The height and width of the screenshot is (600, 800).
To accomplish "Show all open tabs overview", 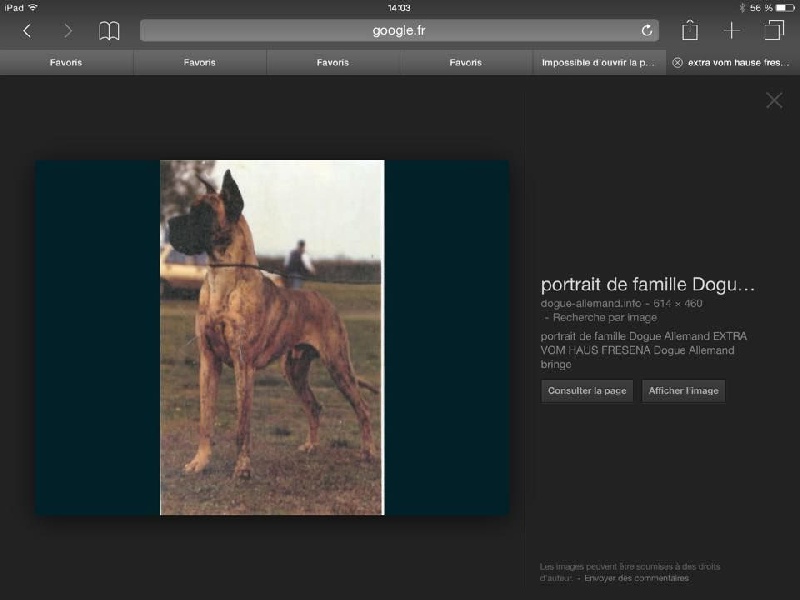I will point(774,30).
